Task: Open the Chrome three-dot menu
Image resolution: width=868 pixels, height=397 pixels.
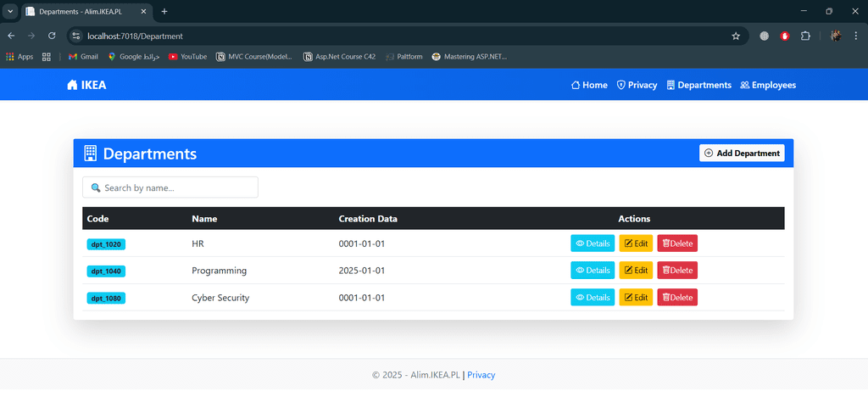Action: 856,36
